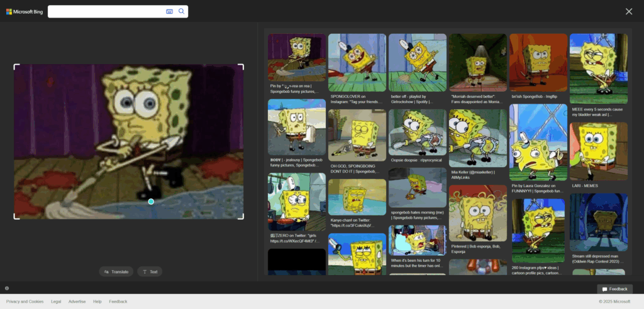Open the 'BODY | - jealousy' result thumbnail
Screen dimensions: 644x309
[297, 127]
